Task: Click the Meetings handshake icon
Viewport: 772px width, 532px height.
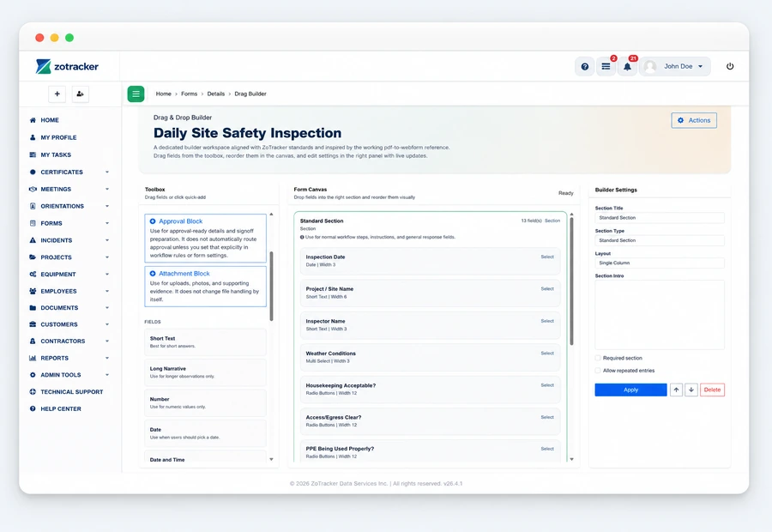Action: point(33,189)
